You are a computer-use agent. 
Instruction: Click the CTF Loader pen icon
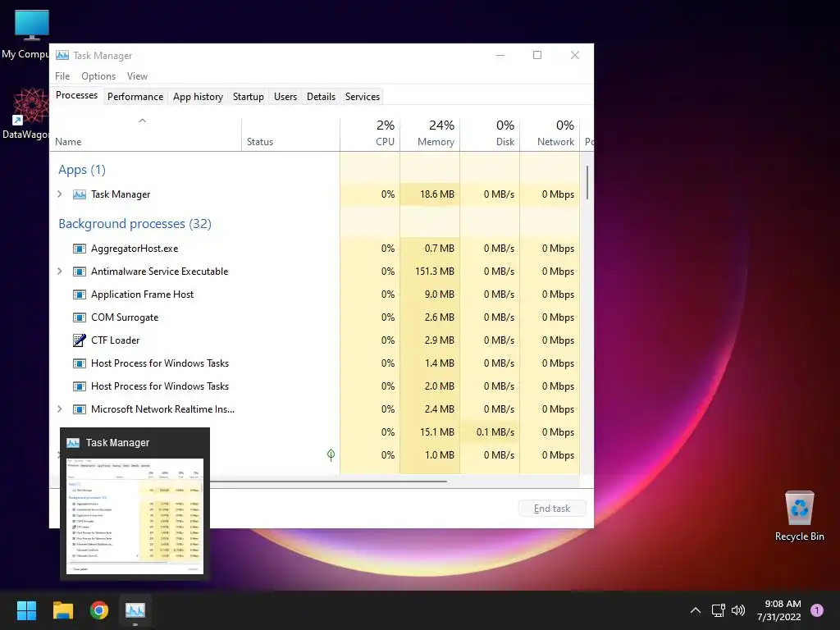tap(80, 340)
